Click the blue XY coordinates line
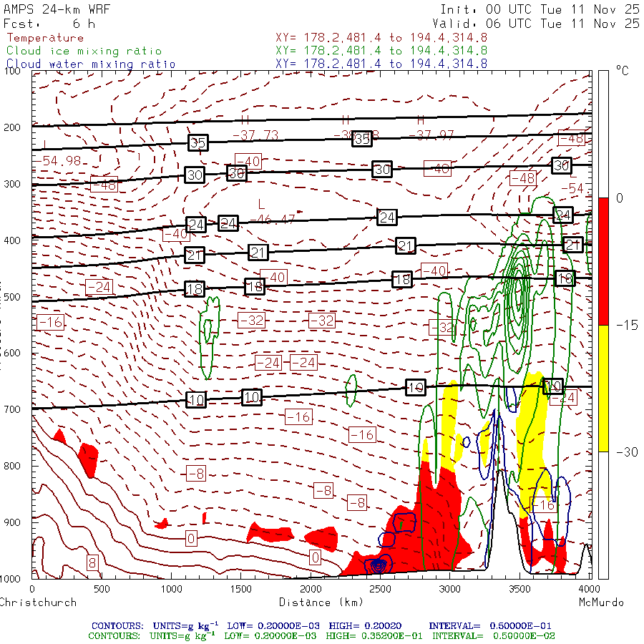Screen dimensions: 644x644 381,64
